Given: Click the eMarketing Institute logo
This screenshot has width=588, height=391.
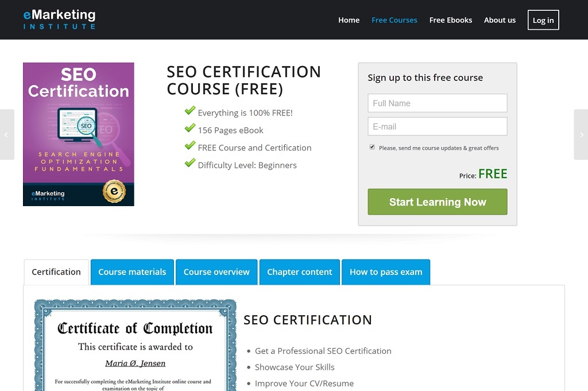Looking at the screenshot, I should click(x=59, y=19).
